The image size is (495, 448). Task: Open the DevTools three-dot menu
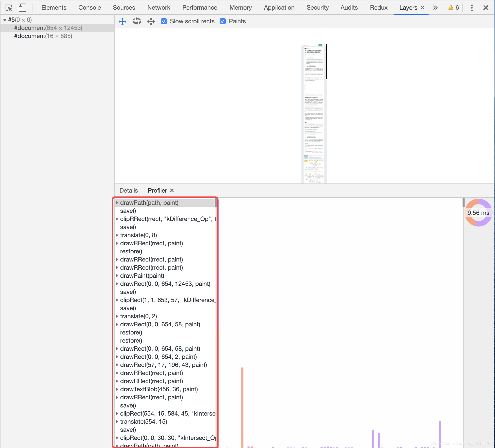click(x=472, y=8)
